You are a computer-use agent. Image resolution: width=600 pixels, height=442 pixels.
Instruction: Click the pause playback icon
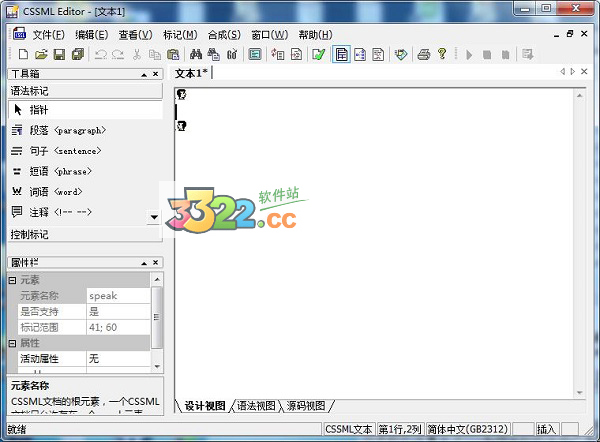[505, 55]
